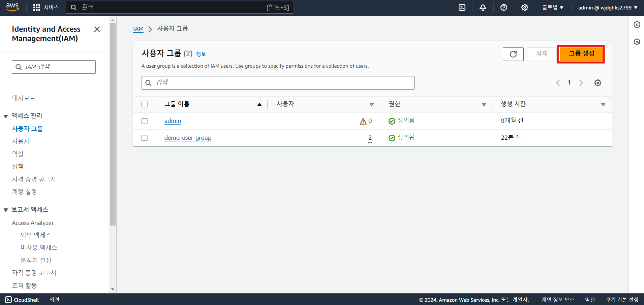Open 약관 footer link

(590, 300)
